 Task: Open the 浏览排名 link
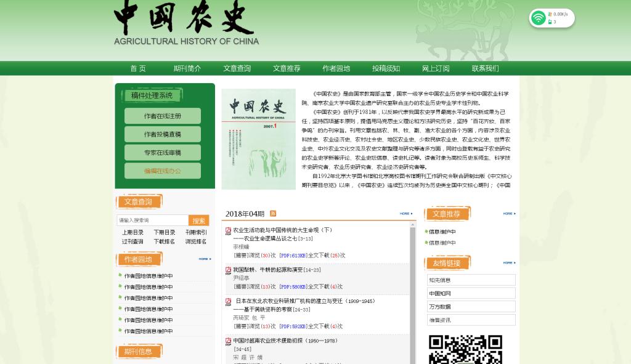[x=196, y=241]
